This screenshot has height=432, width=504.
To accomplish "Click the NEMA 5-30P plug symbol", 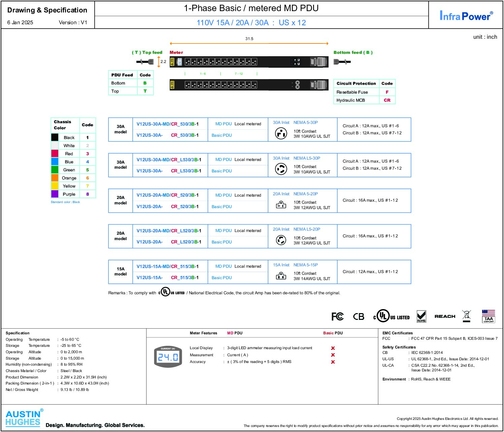I will (281, 133).
